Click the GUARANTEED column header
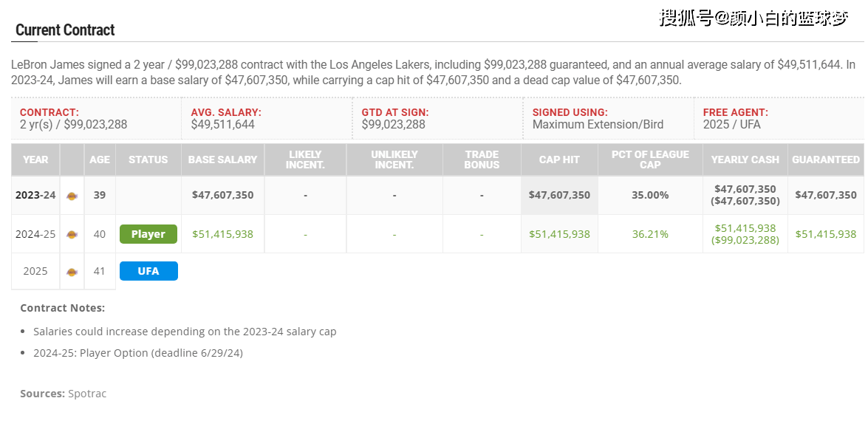 click(825, 160)
